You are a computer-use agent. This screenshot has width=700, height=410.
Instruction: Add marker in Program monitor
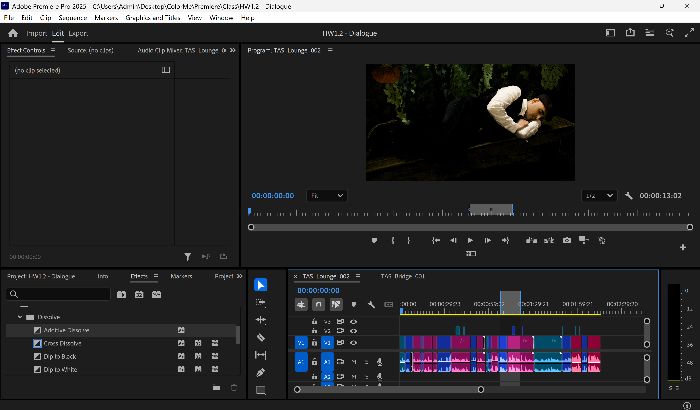tap(374, 240)
